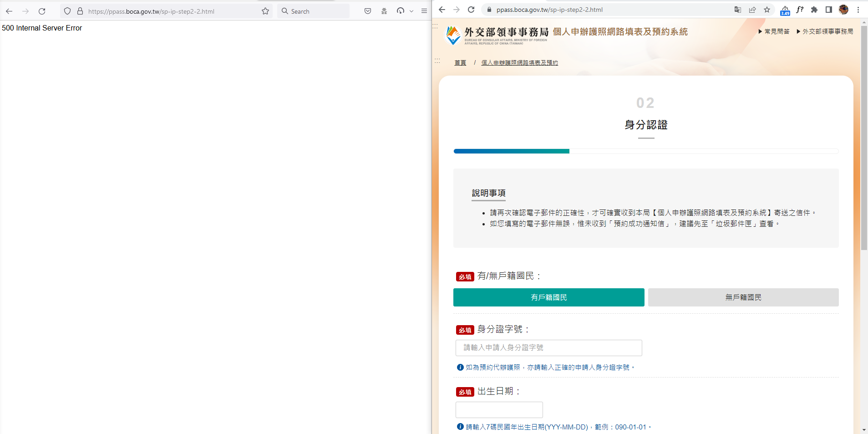Select the 有戶籍國民 option
Viewport: 868px width, 434px height.
(548, 297)
